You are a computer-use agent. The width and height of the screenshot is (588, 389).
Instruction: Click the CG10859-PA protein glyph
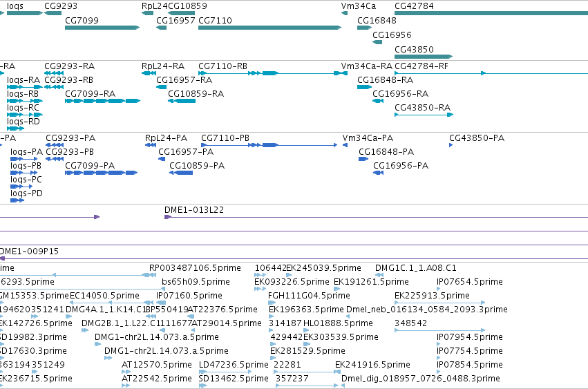point(181,173)
